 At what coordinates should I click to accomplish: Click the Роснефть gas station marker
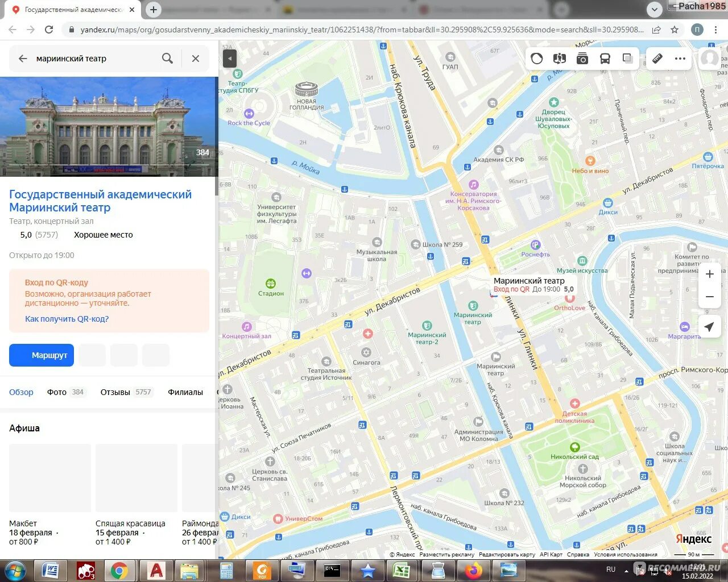pyautogui.click(x=535, y=245)
